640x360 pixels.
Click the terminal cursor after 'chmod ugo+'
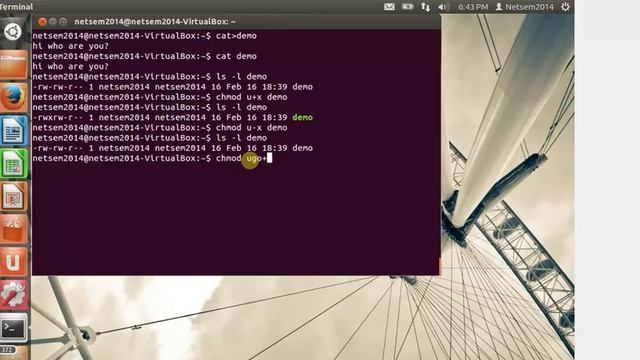pos(269,158)
